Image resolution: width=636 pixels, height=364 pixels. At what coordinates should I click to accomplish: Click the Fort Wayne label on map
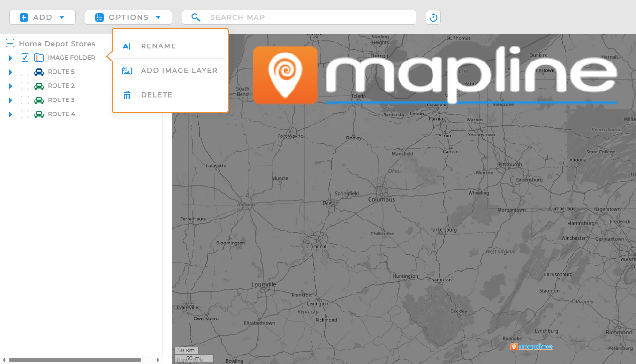click(290, 136)
